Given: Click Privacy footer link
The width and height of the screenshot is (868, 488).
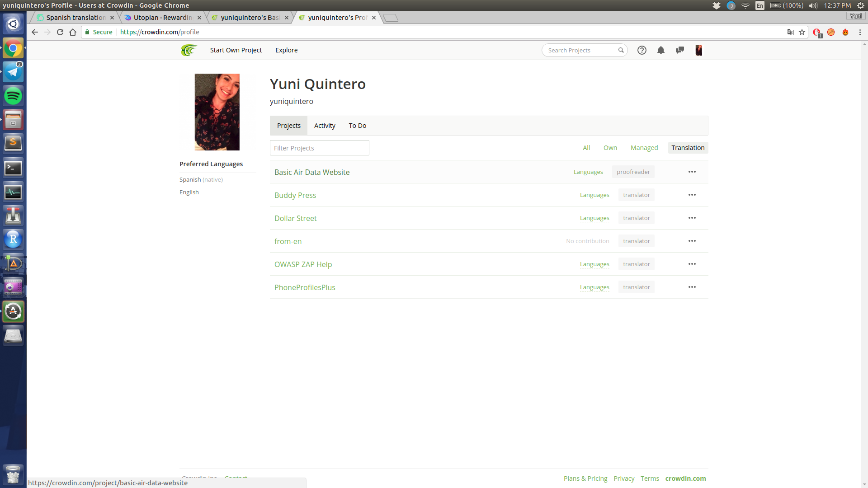Looking at the screenshot, I should click(x=624, y=479).
